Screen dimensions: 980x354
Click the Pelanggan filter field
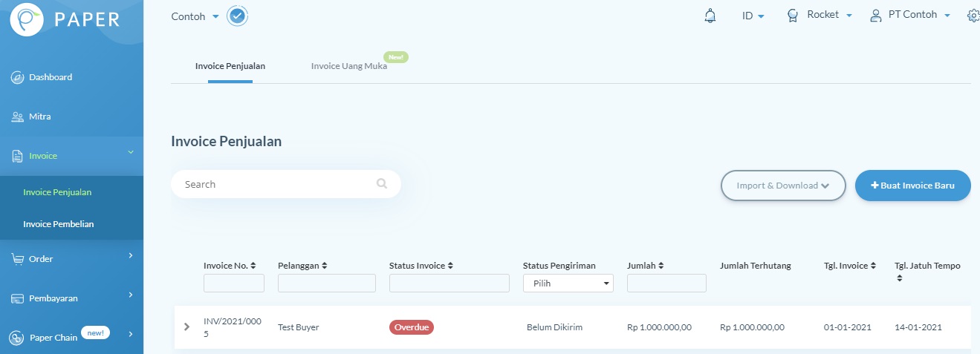327,283
